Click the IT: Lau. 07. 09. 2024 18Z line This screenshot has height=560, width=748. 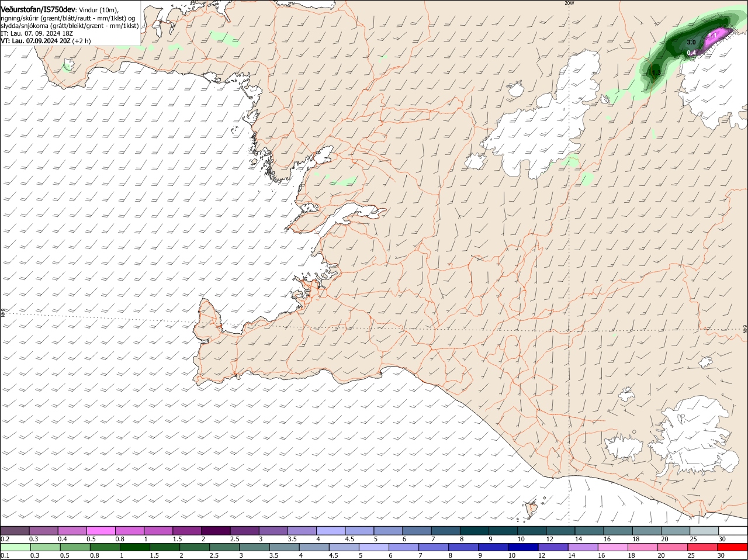[37, 33]
